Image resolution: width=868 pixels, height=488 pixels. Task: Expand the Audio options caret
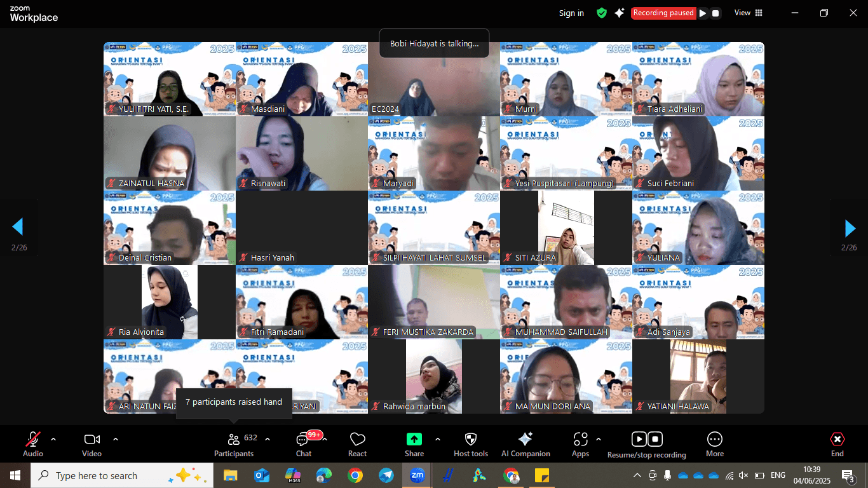click(x=53, y=439)
